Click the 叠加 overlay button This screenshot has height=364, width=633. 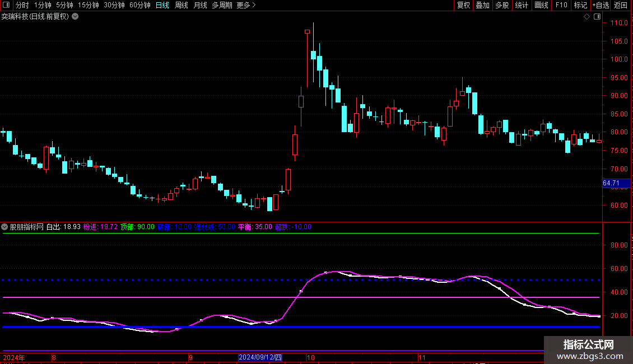point(482,5)
